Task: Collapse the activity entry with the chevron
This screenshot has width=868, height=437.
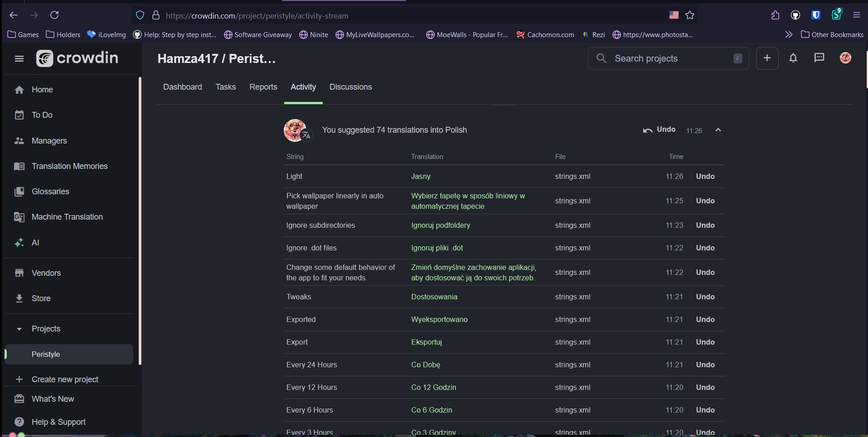Action: coord(718,130)
